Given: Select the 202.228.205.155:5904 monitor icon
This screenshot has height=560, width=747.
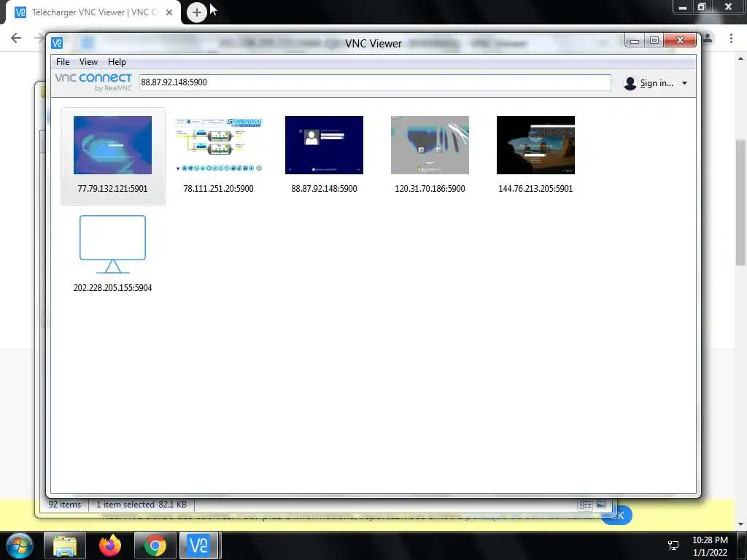Looking at the screenshot, I should (112, 244).
